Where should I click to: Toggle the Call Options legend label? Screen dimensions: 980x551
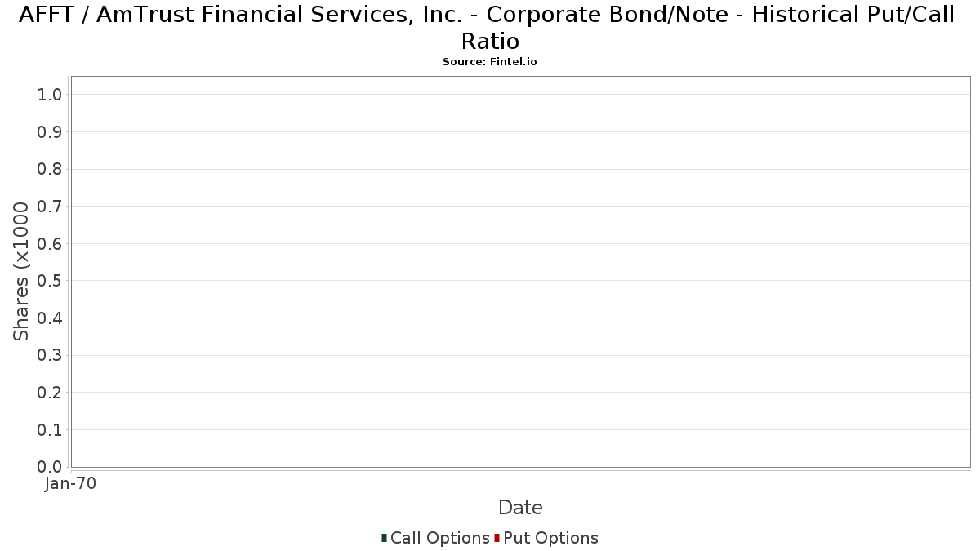click(x=440, y=538)
